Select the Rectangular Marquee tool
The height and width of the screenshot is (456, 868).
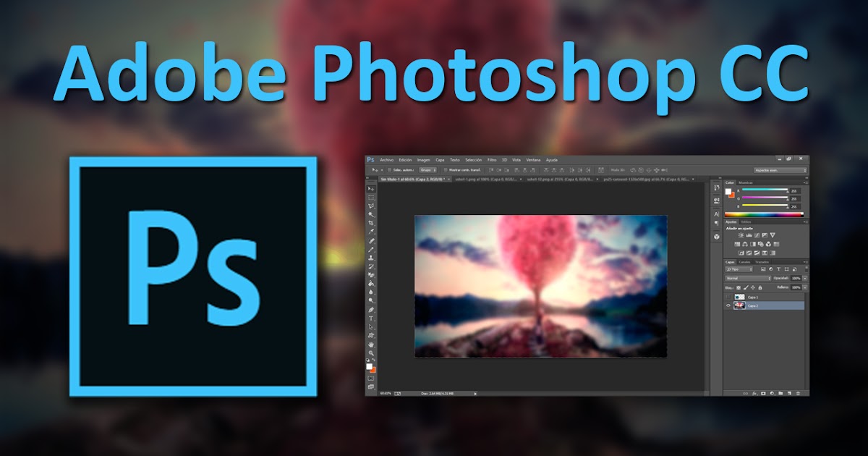click(371, 198)
